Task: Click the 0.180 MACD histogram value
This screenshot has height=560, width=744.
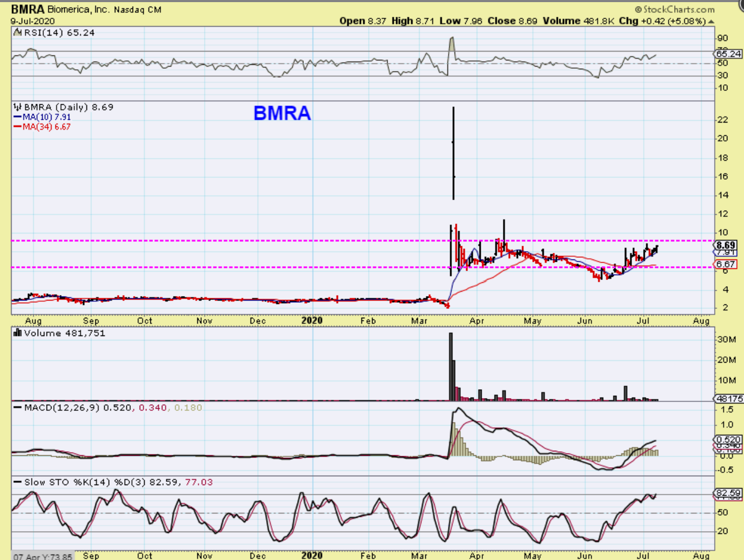Action: (188, 408)
